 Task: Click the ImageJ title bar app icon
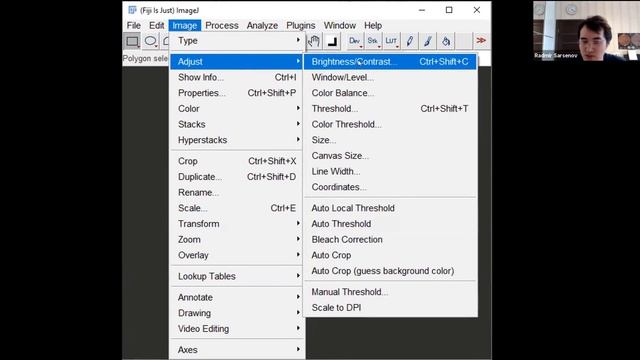[132, 10]
